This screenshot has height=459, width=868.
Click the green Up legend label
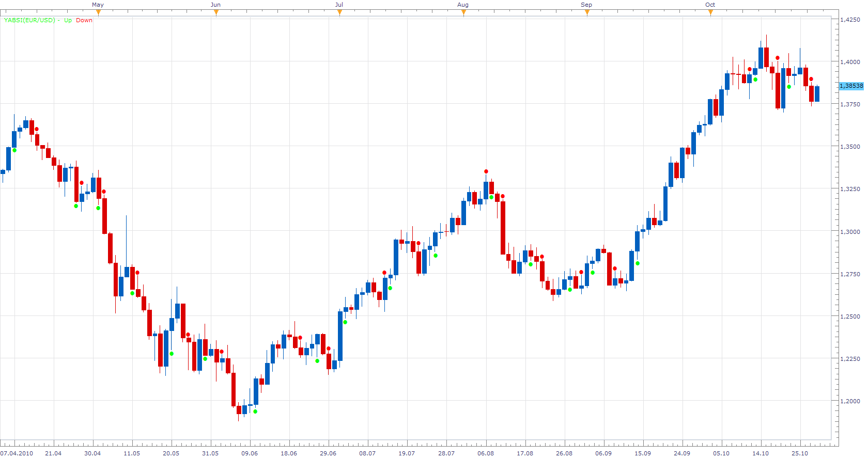(x=68, y=20)
